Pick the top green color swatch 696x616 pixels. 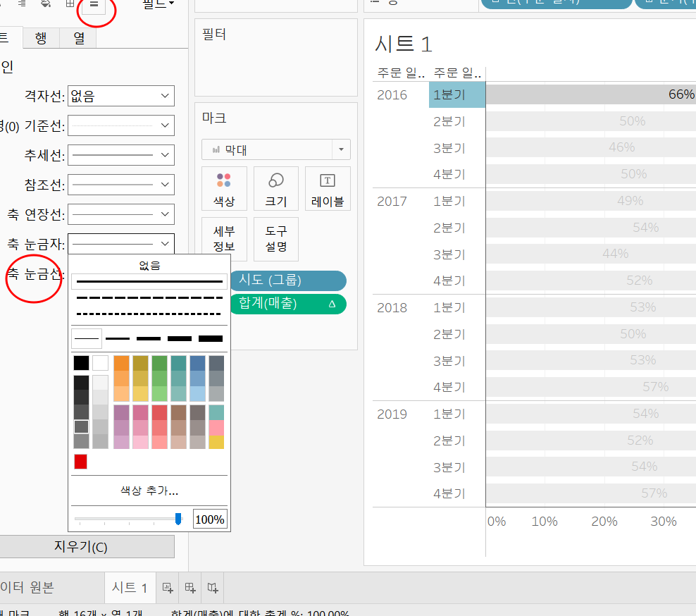[x=159, y=363]
